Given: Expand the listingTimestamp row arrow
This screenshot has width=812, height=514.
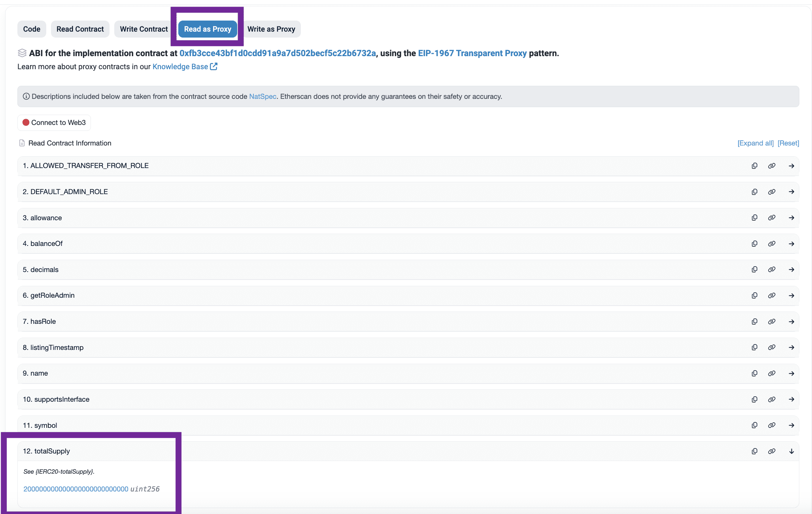Looking at the screenshot, I should pos(791,348).
